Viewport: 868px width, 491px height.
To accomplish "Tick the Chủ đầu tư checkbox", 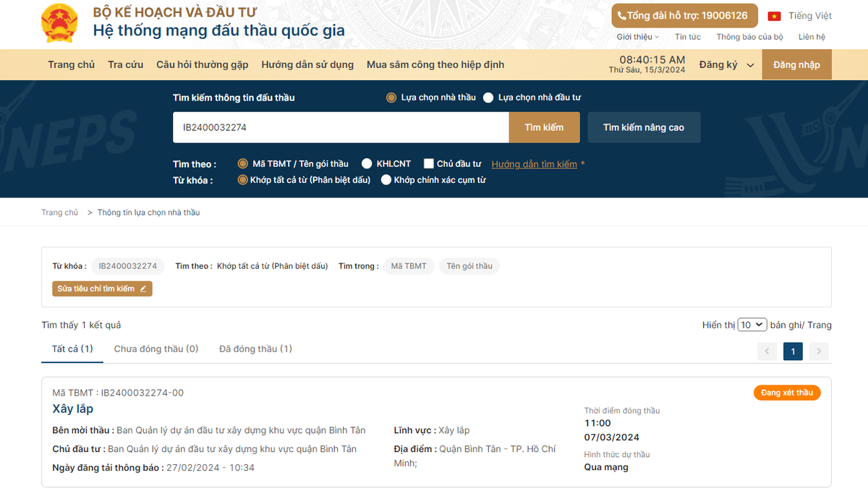I will pyautogui.click(x=429, y=164).
